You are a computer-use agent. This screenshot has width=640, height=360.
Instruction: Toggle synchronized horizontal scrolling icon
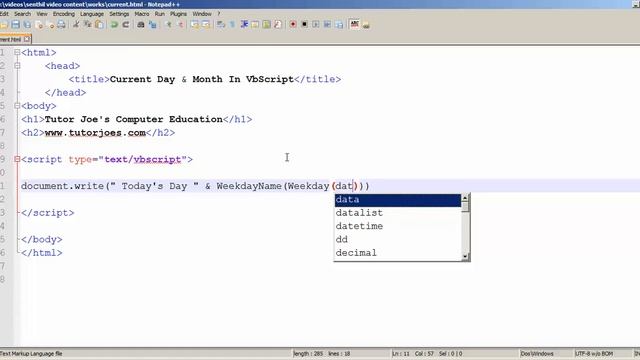tap(206, 24)
